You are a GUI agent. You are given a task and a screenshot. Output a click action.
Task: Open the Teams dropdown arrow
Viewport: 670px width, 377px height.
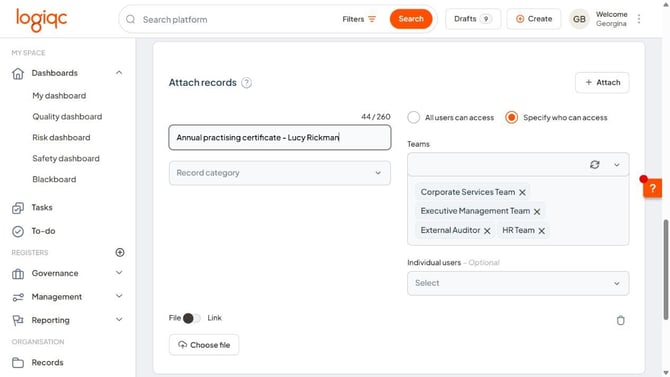(617, 165)
